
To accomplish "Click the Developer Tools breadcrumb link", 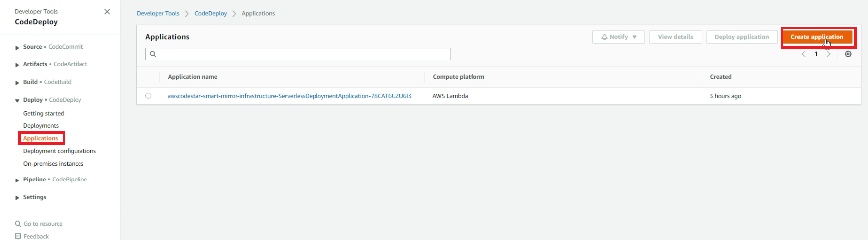I will click(158, 13).
